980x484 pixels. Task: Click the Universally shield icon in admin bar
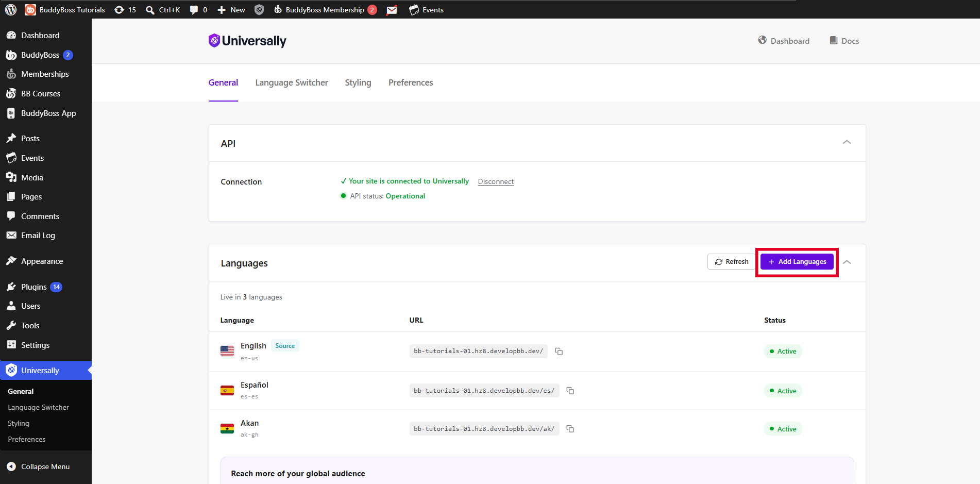259,10
